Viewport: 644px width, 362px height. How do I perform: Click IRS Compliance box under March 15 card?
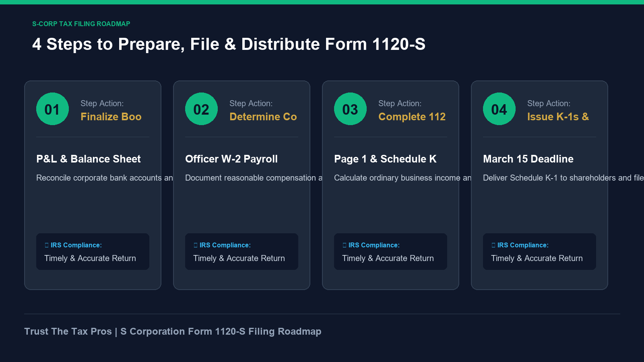pos(539,251)
